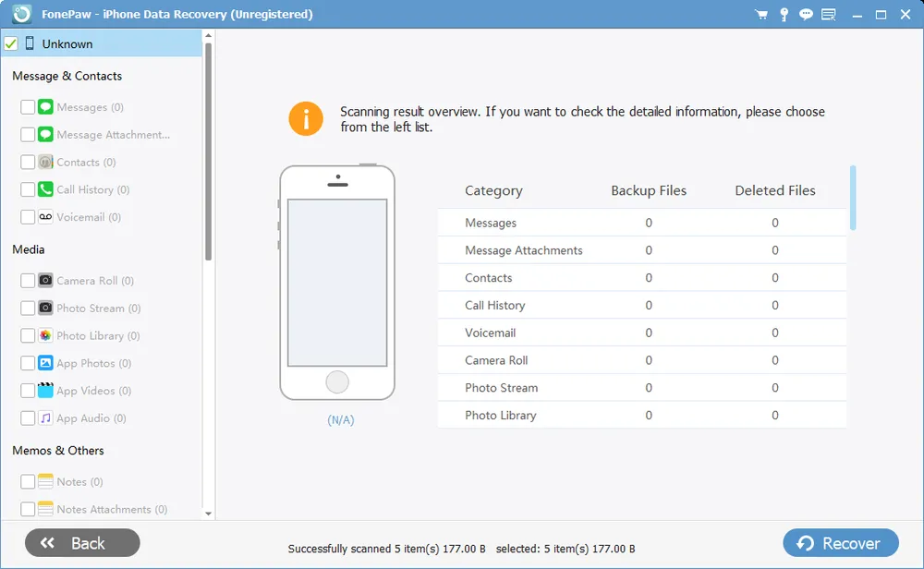Click the Message Attachment icon

tap(45, 134)
